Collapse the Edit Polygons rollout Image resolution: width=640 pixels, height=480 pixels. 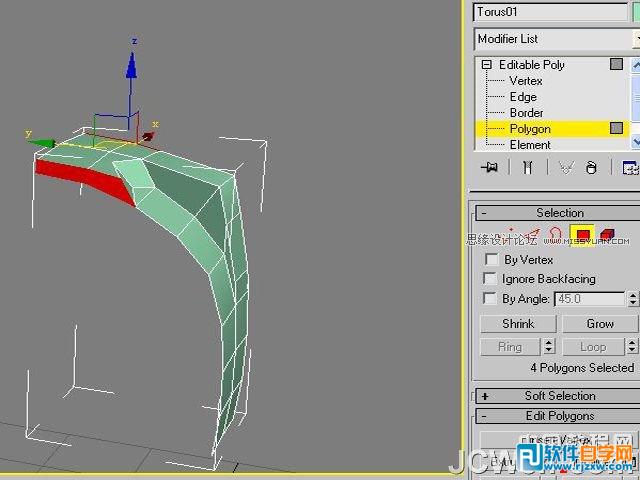click(x=484, y=416)
